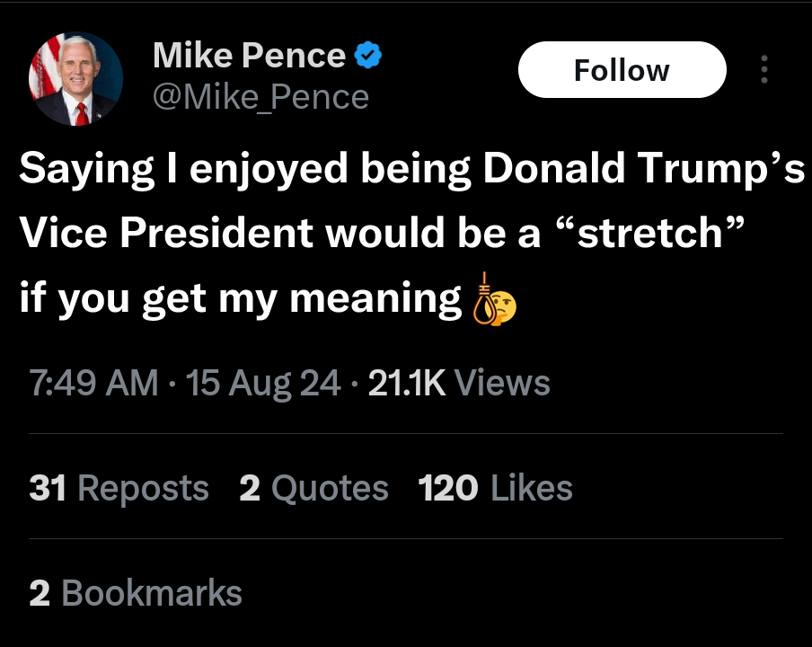Click the 7:49 AM timestamp
The image size is (812, 647).
(x=94, y=384)
